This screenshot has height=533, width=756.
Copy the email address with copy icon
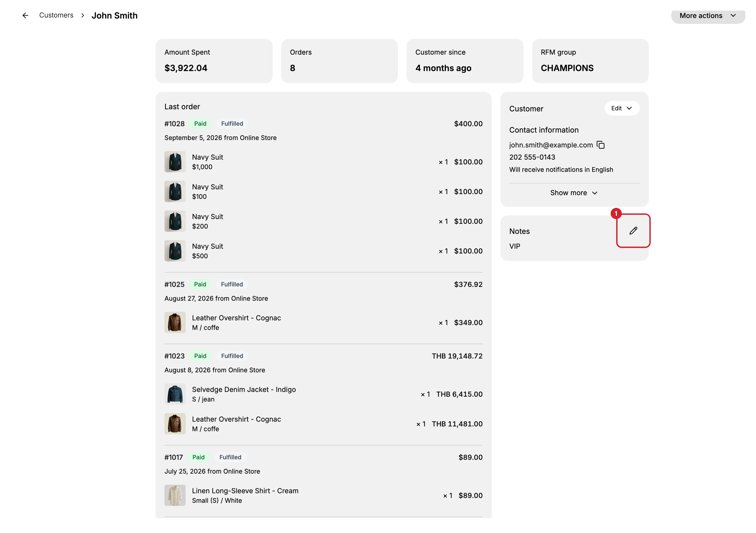pyautogui.click(x=601, y=145)
